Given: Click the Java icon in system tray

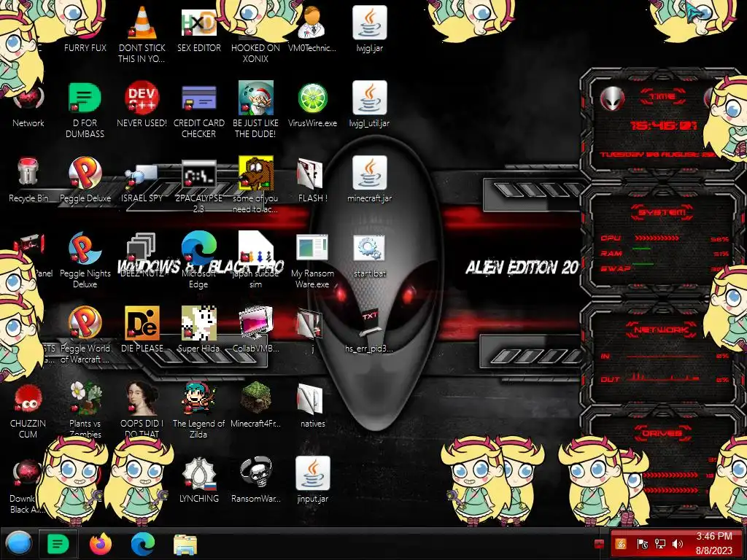Looking at the screenshot, I should 620,544.
